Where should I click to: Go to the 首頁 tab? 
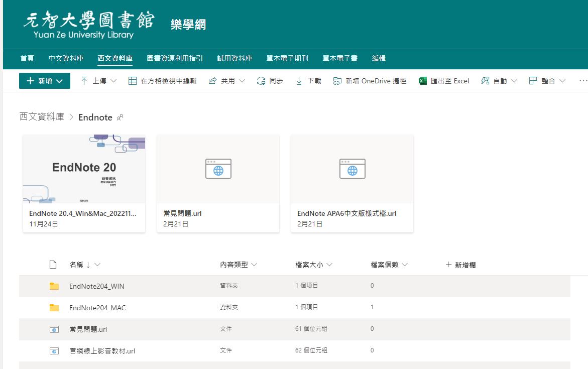[27, 58]
